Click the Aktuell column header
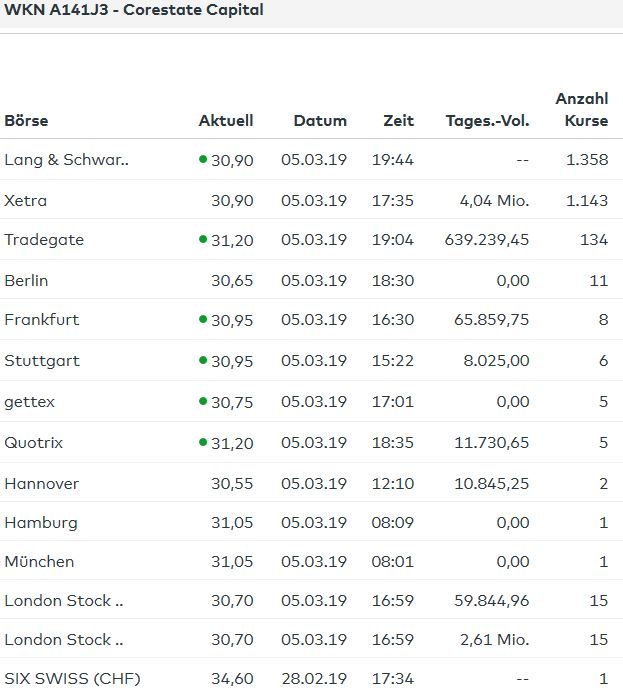623x692 pixels. click(x=226, y=121)
